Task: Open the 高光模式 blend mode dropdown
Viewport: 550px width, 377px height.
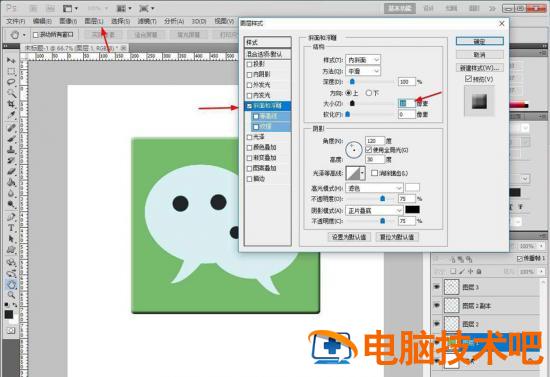Action: click(x=374, y=188)
